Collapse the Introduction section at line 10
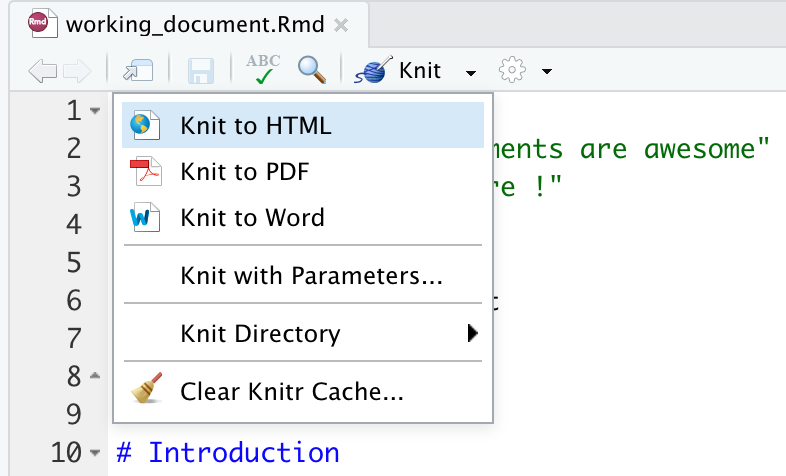The height and width of the screenshot is (476, 786). (x=95, y=453)
